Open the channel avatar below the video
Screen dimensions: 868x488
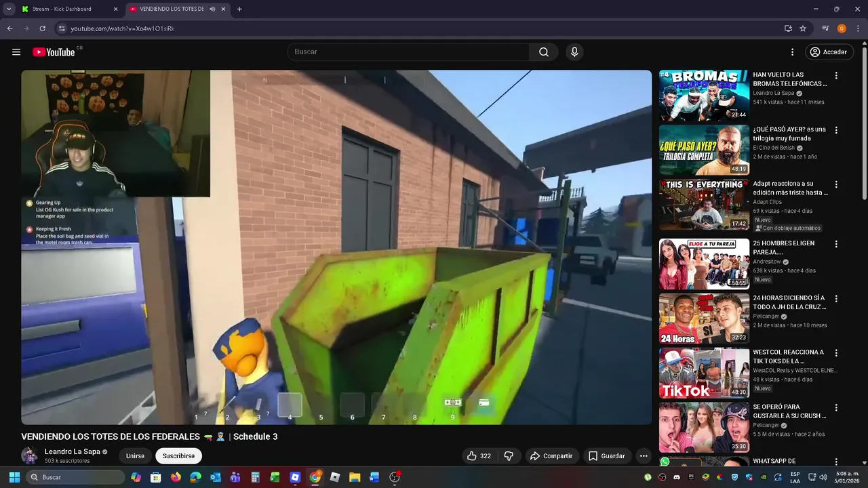[30, 455]
